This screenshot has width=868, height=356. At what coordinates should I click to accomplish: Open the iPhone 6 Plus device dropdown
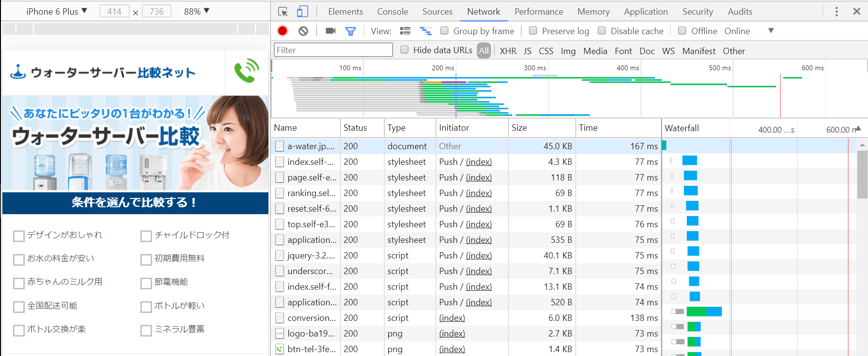click(x=57, y=11)
